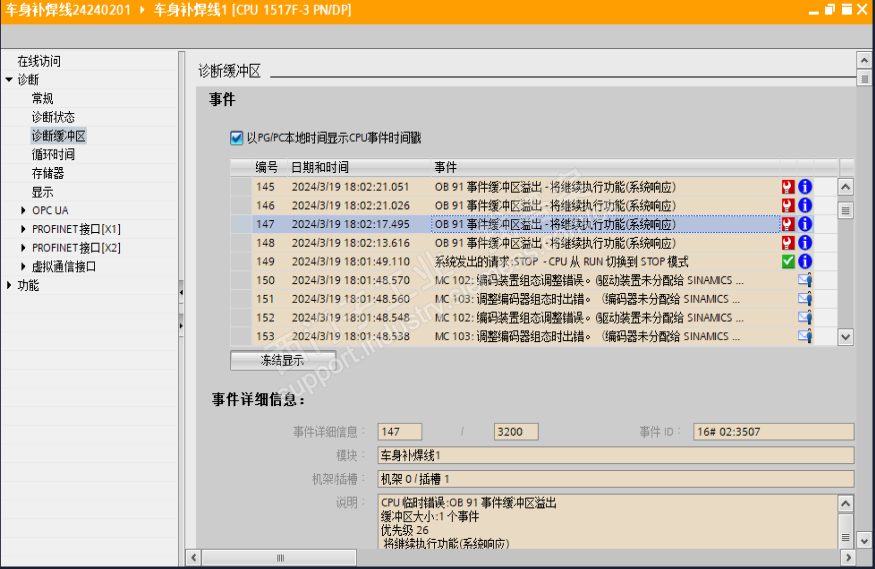Click the total events field showing 3200
875x569 pixels.
coord(516,432)
